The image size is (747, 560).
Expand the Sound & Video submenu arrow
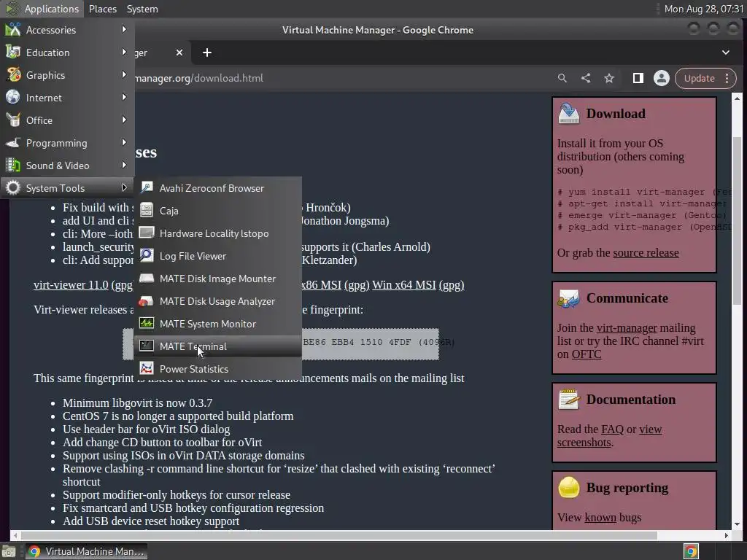coord(124,166)
